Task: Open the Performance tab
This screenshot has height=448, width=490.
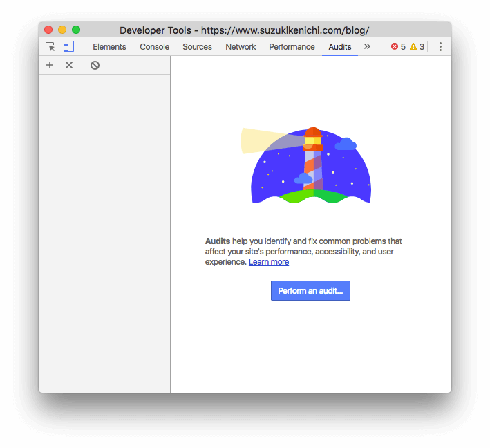Action: pos(292,47)
